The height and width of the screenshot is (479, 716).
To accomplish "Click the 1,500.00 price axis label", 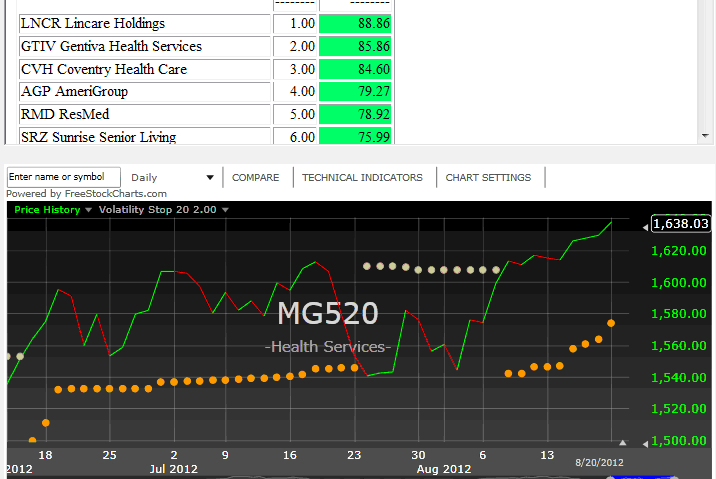I will pos(679,441).
